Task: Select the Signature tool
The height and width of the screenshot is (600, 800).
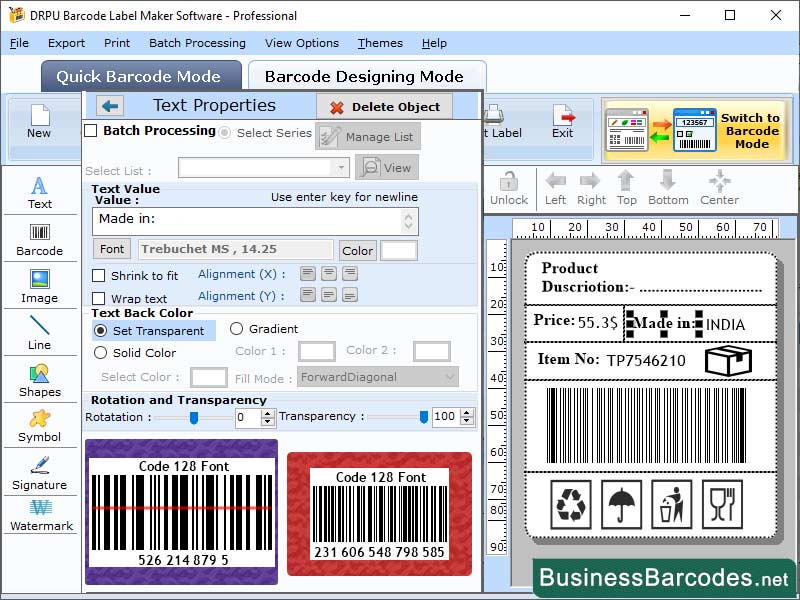Action: (39, 470)
